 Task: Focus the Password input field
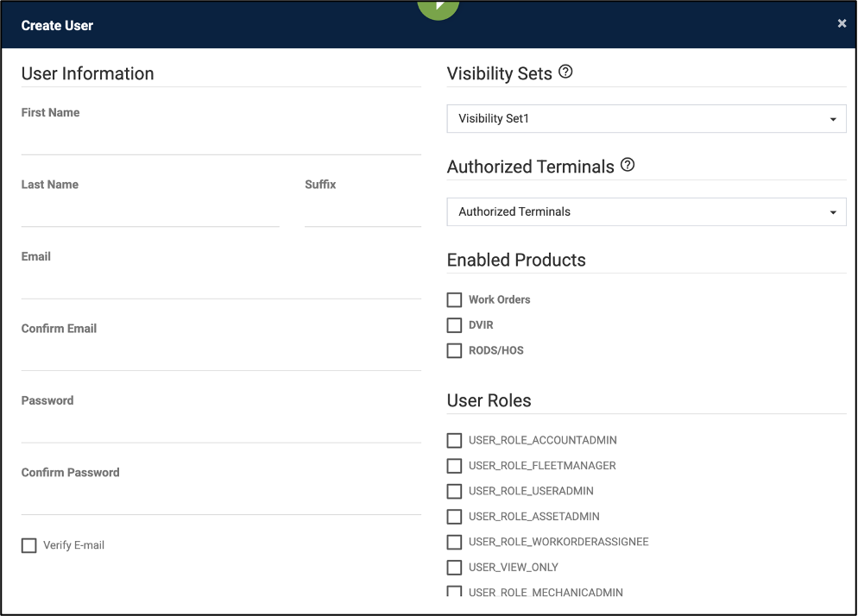click(x=221, y=429)
